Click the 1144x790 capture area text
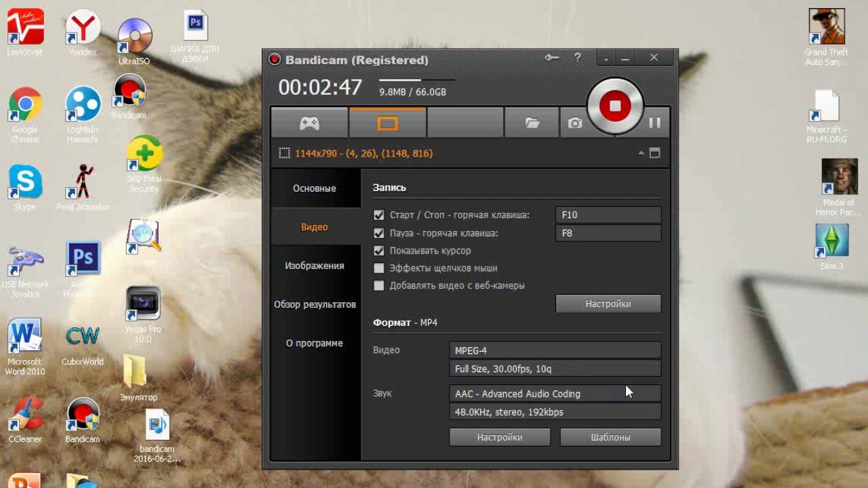The width and height of the screenshot is (868, 488). [x=363, y=154]
